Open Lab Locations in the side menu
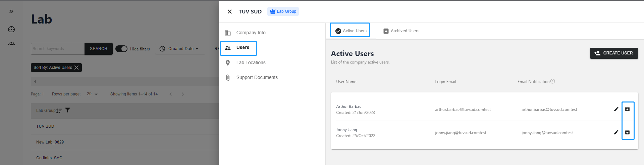Viewport: 644px width, 165px height. [x=251, y=63]
